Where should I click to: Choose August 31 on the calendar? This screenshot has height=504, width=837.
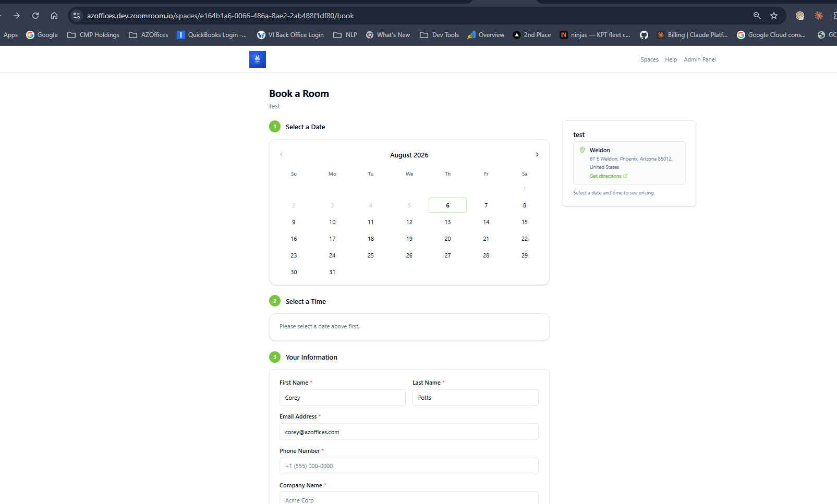[x=332, y=272]
